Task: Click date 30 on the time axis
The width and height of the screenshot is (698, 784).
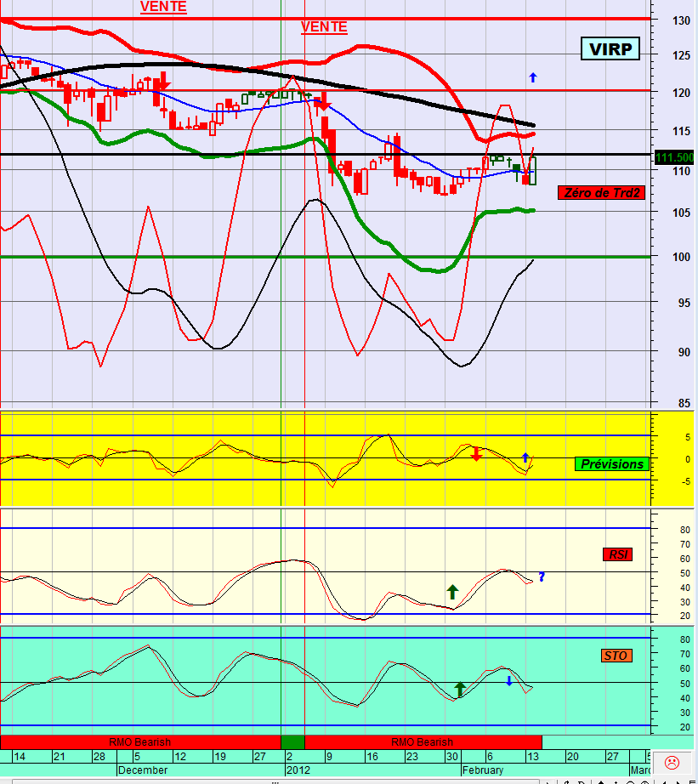Action: tap(452, 757)
